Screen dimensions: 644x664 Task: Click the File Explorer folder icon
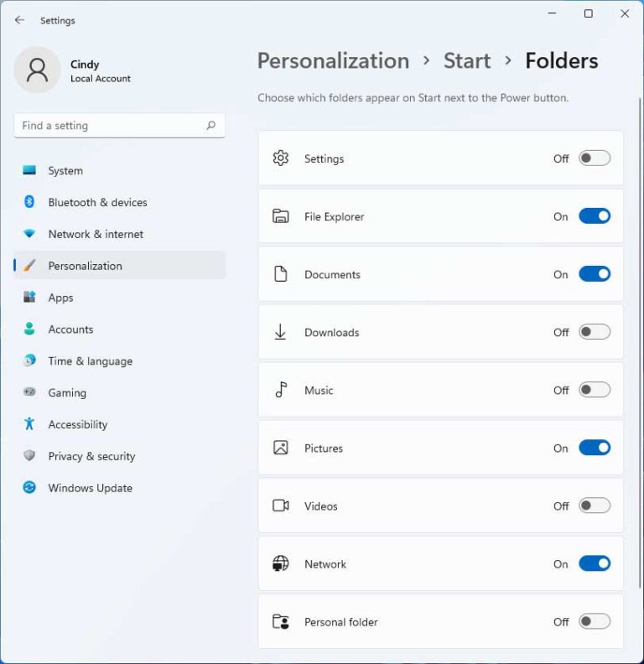[280, 216]
